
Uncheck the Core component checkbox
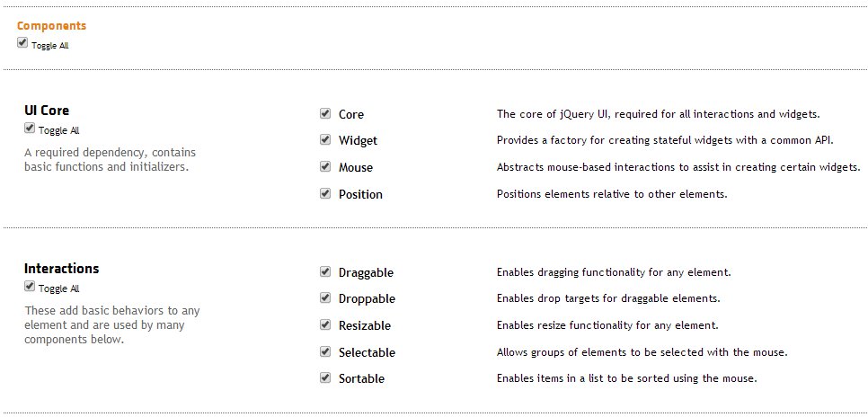coord(325,113)
